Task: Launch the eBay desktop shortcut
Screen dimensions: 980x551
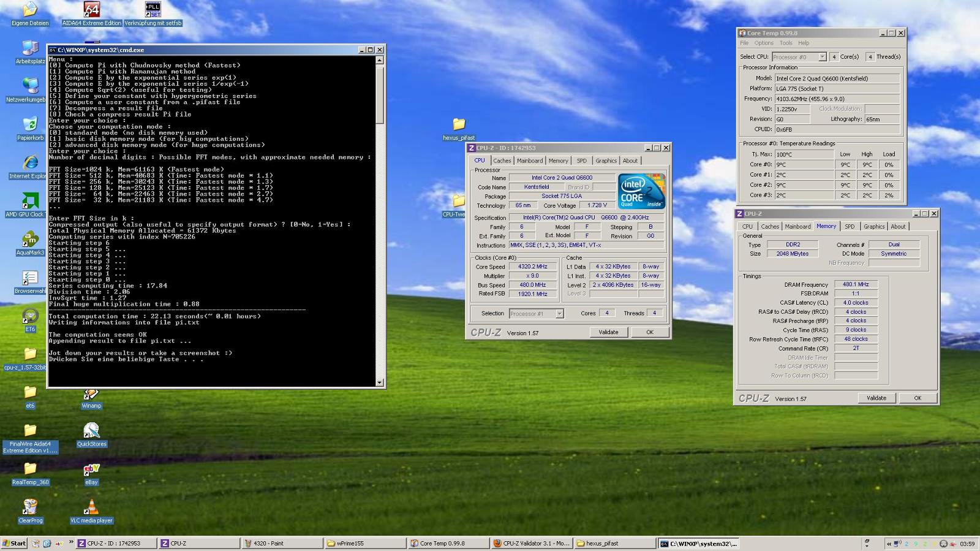Action: point(91,469)
